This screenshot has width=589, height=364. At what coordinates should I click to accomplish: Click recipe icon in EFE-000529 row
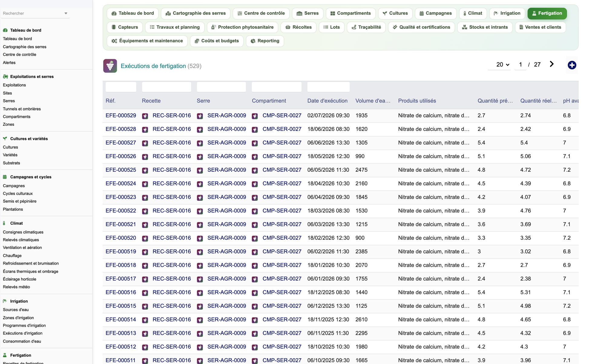[145, 116]
